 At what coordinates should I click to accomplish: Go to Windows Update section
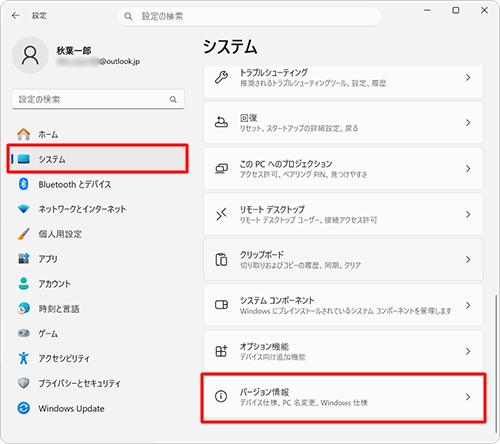coord(98,408)
